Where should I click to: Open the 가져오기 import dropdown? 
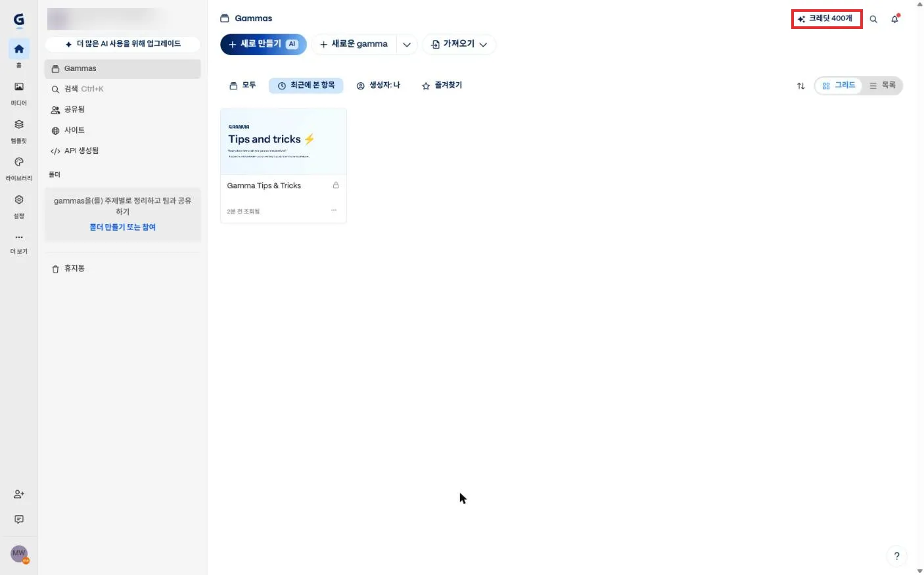tap(459, 44)
